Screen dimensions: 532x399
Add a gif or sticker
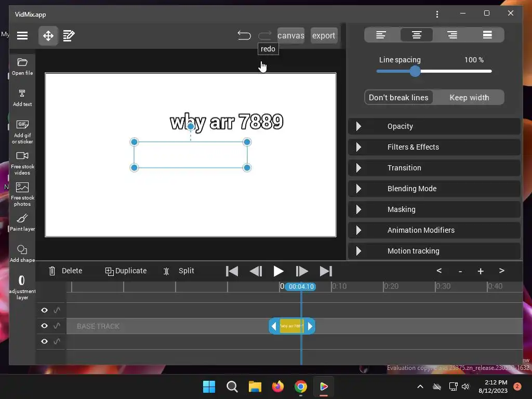click(x=22, y=132)
